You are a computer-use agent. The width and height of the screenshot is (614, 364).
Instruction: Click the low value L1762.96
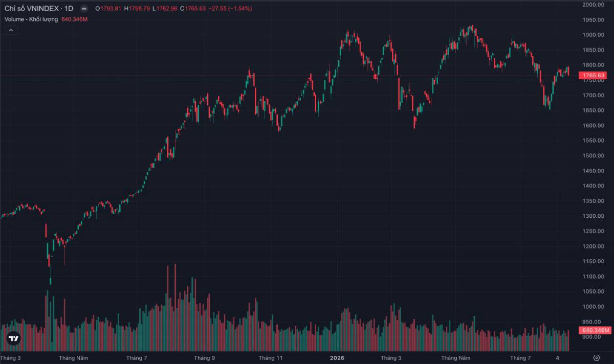(165, 9)
